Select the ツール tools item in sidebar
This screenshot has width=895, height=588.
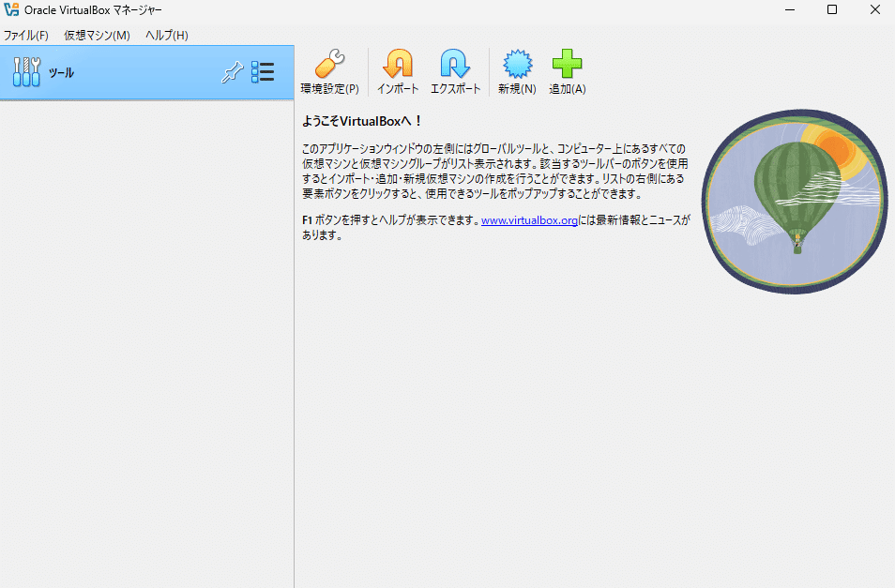[x=146, y=72]
